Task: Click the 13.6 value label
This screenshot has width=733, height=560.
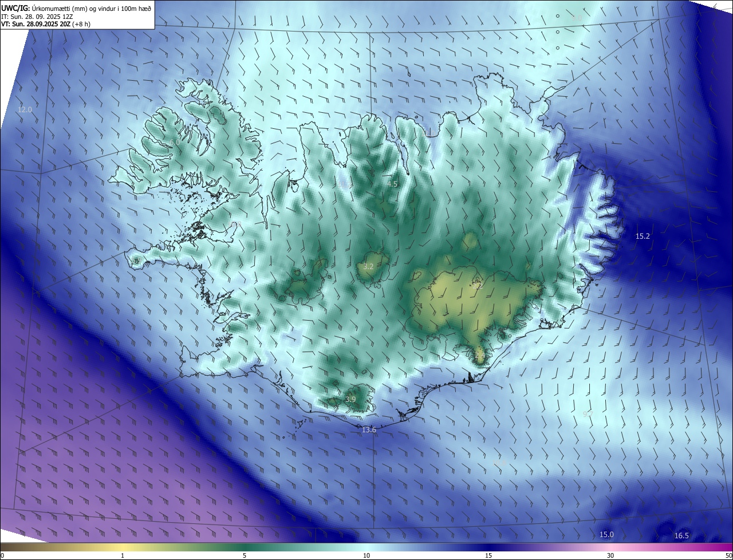Action: pos(369,429)
